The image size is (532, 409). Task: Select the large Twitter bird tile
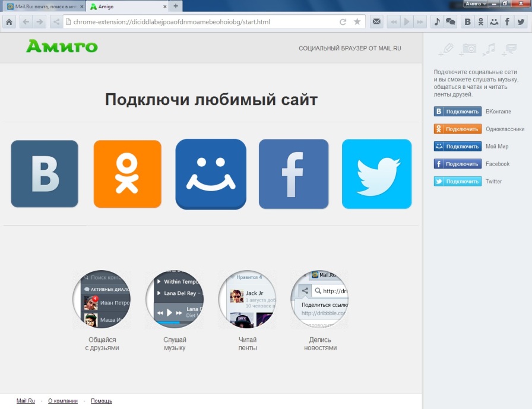coord(376,174)
